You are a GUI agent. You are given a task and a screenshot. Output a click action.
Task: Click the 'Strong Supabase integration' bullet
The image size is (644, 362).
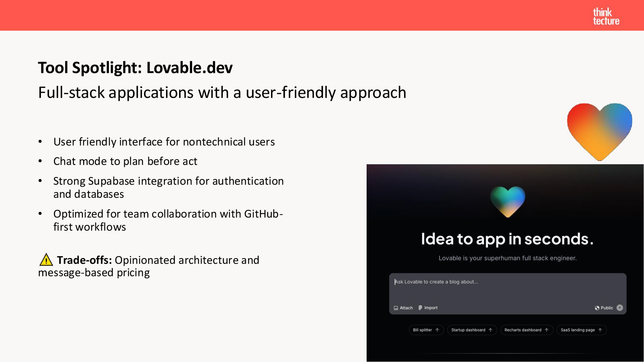pyautogui.click(x=168, y=187)
